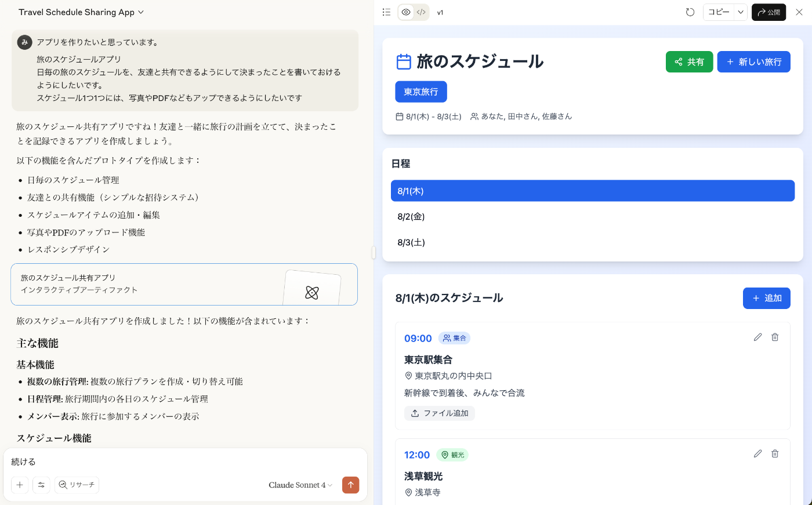812x505 pixels.
Task: Edit the 浅草観光 item with the pencil icon
Action: coord(757,454)
